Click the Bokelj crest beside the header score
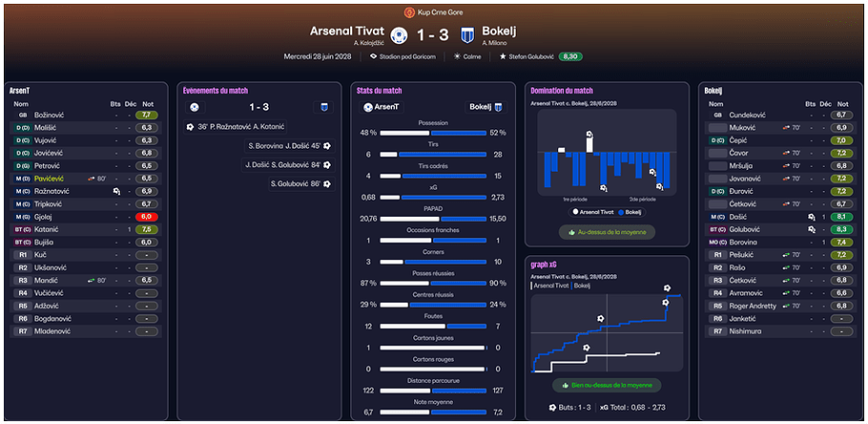The width and height of the screenshot is (868, 424). tap(467, 35)
